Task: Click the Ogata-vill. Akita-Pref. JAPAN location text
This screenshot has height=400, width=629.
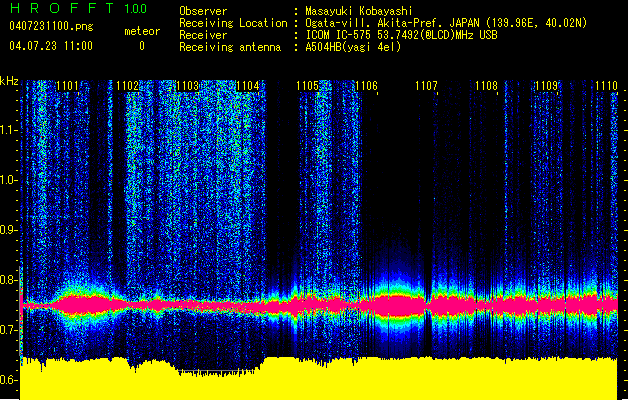Action: pyautogui.click(x=446, y=23)
